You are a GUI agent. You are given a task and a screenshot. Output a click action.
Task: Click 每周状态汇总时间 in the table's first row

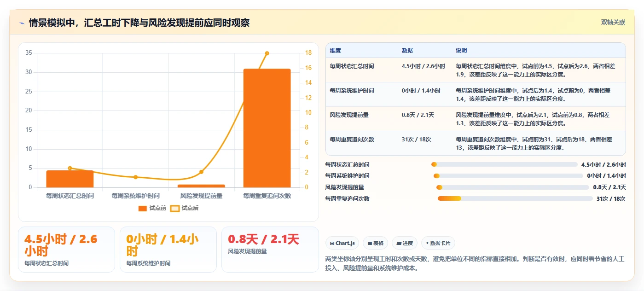click(x=352, y=66)
